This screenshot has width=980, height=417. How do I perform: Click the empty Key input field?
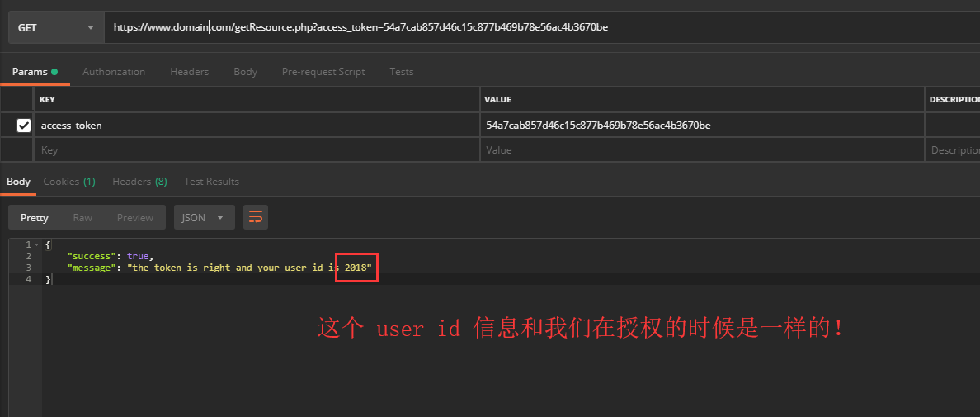click(257, 150)
